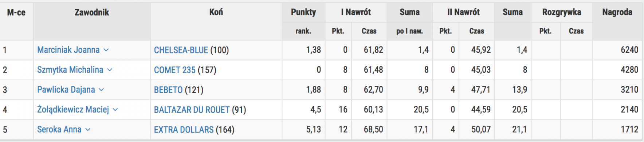Open rider Szmytka Michalina's profile link
This screenshot has height=142, width=644.
70,70
